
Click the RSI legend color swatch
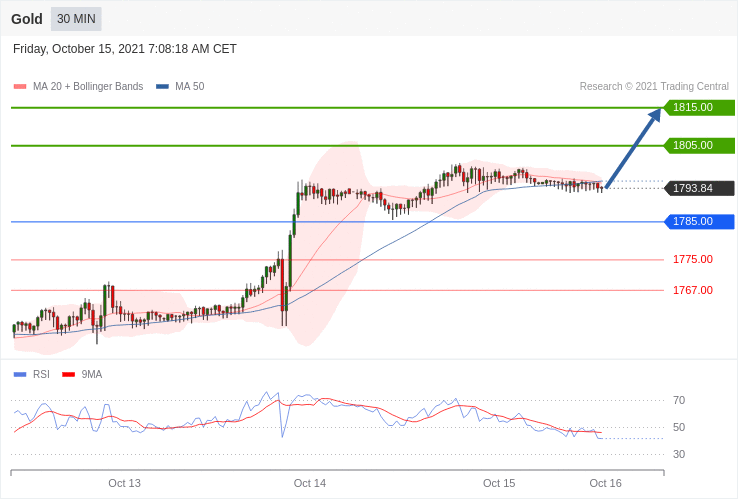click(20, 375)
